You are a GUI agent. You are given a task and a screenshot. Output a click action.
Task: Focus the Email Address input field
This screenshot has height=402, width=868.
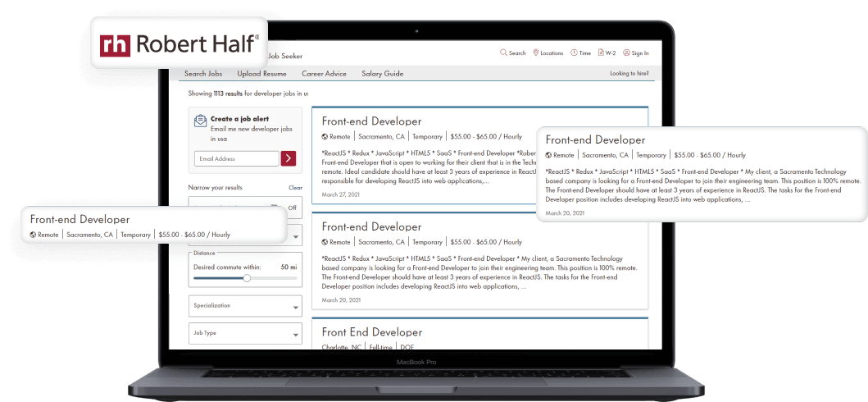[237, 158]
